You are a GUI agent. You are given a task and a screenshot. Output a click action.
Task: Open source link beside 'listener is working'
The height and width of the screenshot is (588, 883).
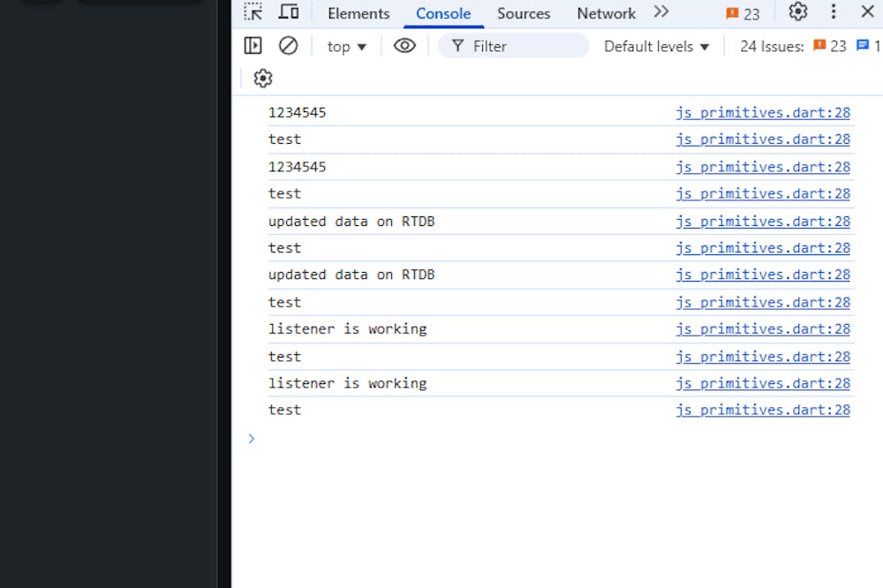coord(763,329)
